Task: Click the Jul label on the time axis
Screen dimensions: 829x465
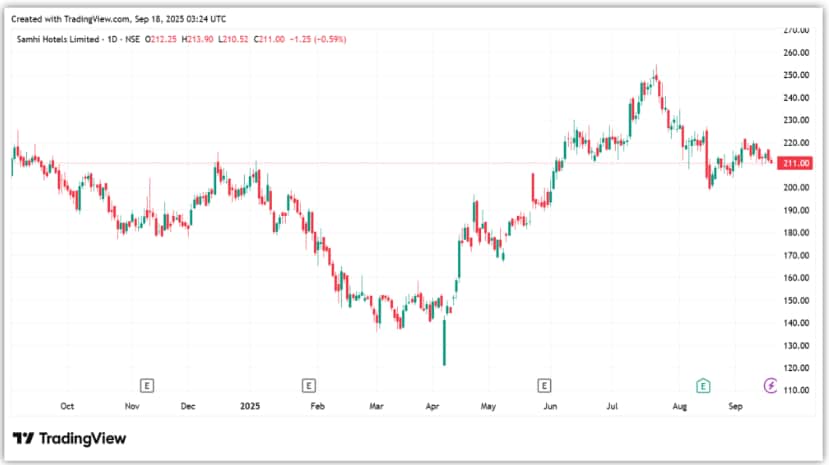Action: pos(609,407)
